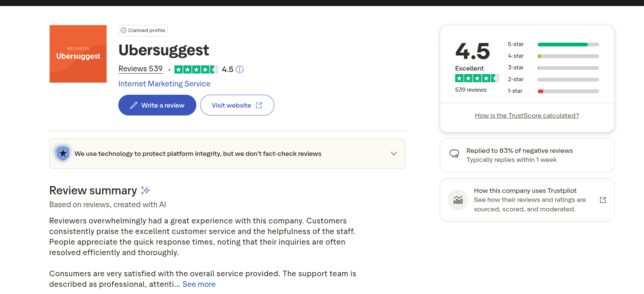
Task: Select the 1-star label
Action: click(x=515, y=91)
